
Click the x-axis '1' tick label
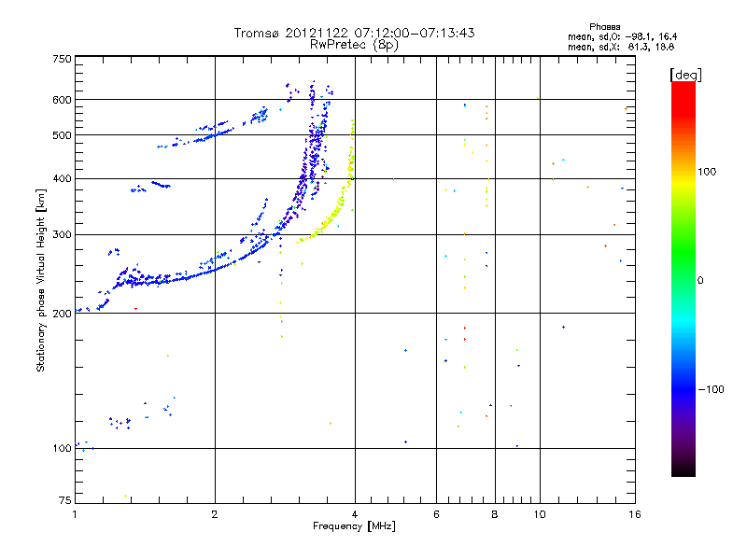[75, 514]
